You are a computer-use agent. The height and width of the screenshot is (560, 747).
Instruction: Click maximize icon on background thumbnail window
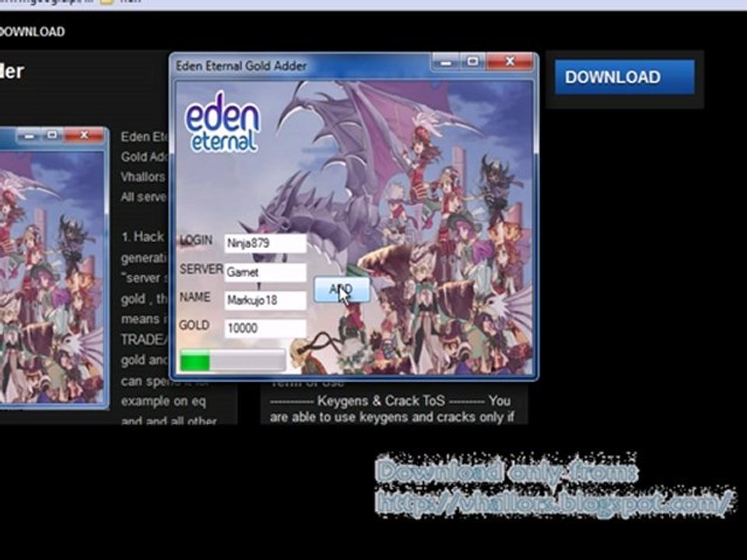coord(52,135)
